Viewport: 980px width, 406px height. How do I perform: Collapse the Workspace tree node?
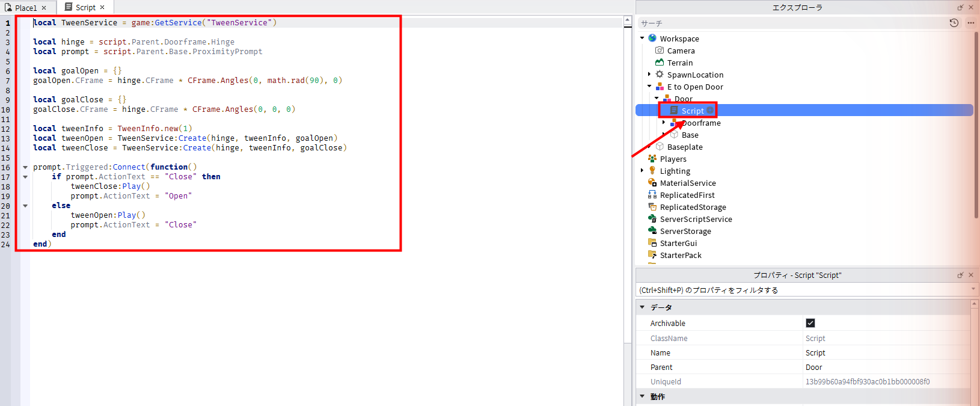(x=642, y=38)
